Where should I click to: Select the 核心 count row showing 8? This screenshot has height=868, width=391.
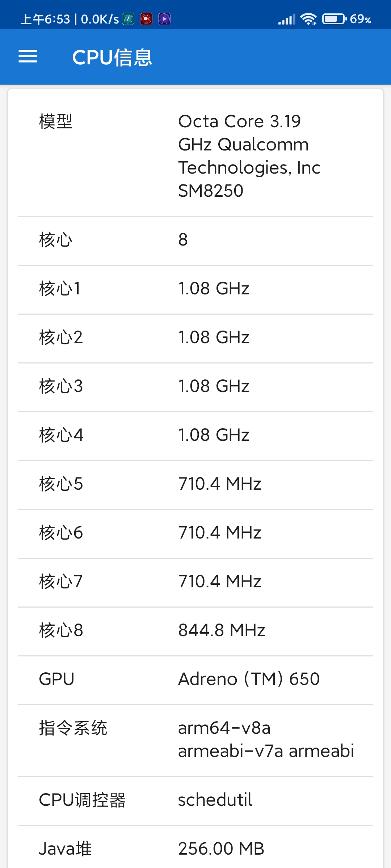[195, 241]
